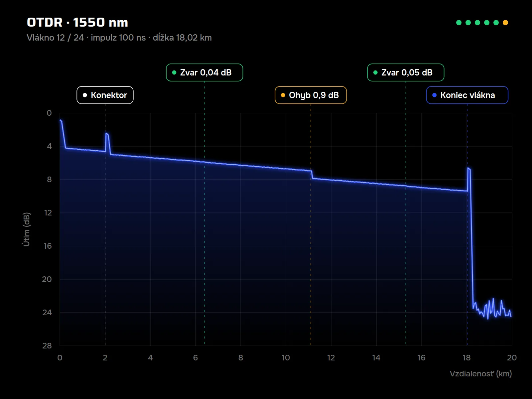
Task: Click the noise floor after fiber end
Action: tap(492, 309)
